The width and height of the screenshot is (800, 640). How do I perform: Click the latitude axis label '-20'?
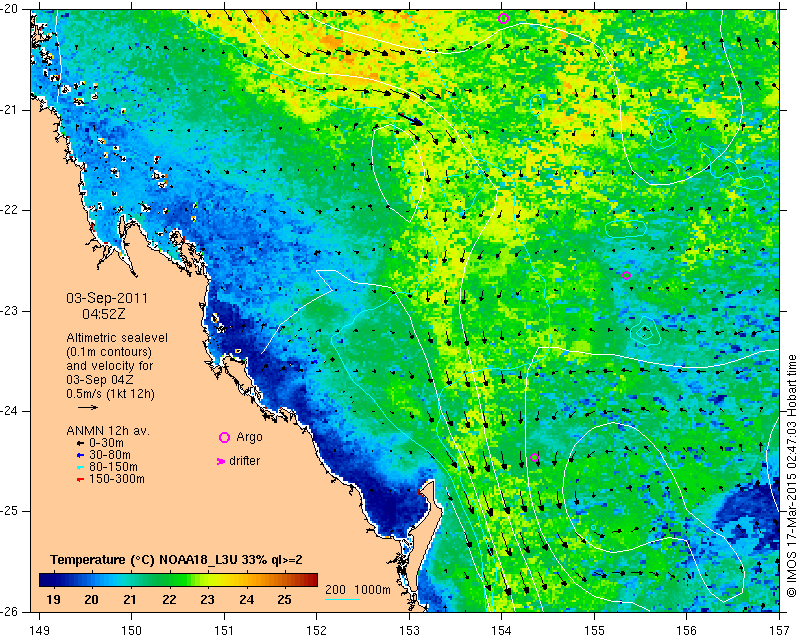[10, 9]
